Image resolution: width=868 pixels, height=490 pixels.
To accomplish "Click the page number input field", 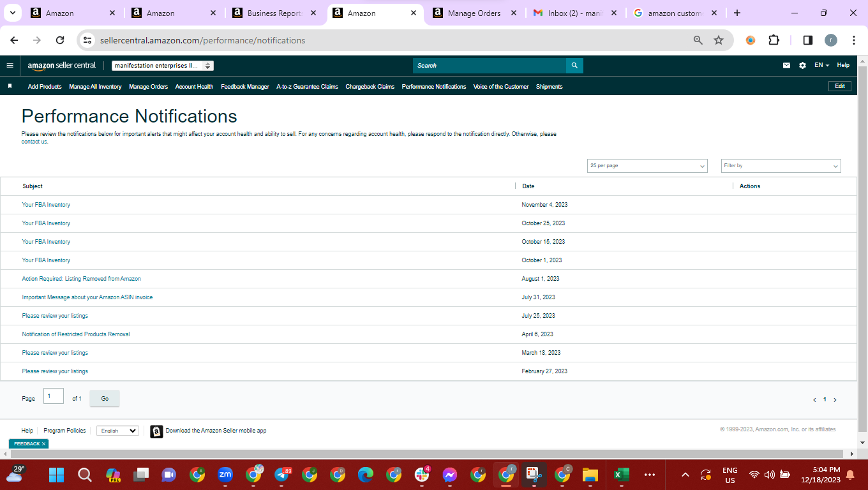I will point(54,396).
